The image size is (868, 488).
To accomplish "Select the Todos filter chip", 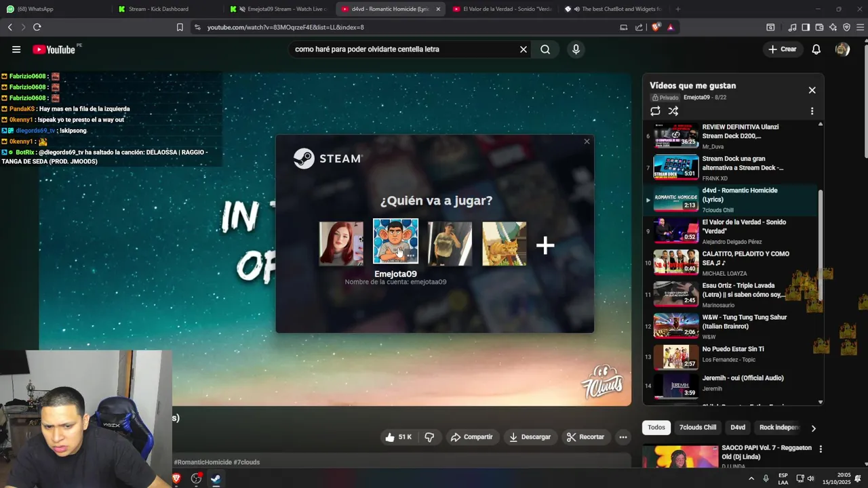I will click(x=656, y=428).
